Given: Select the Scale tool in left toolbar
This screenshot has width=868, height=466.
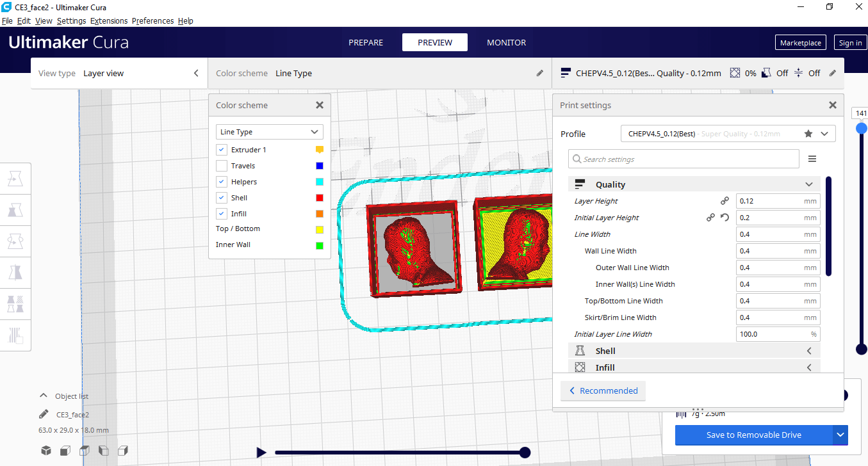Looking at the screenshot, I should pos(15,211).
